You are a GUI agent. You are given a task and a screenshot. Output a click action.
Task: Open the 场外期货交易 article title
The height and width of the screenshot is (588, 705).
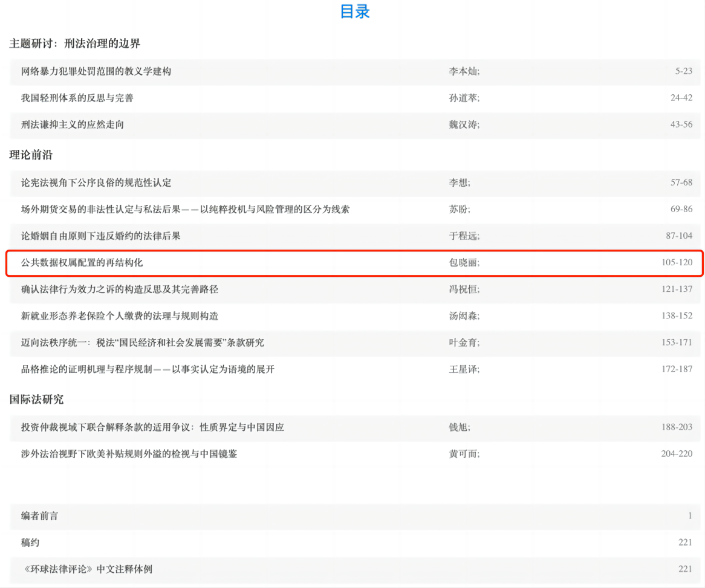pyautogui.click(x=185, y=209)
